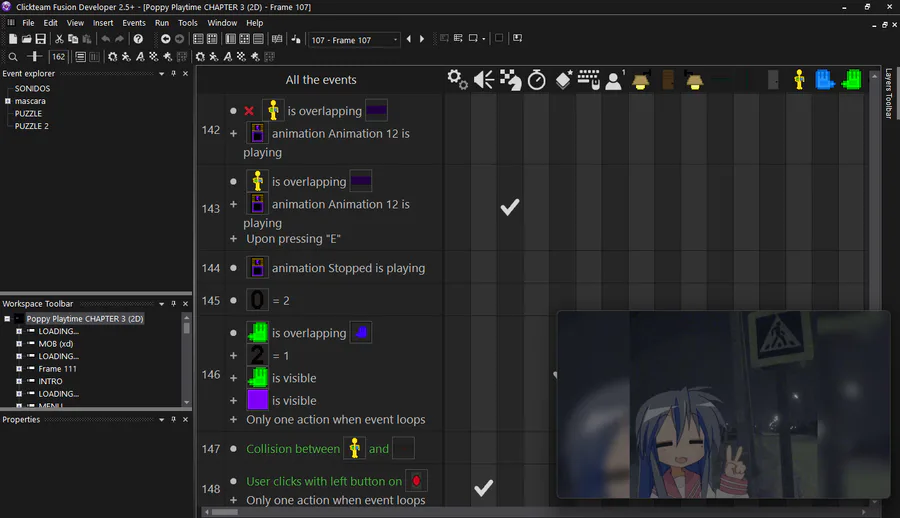Click the bullet marker of event 147

click(x=233, y=449)
